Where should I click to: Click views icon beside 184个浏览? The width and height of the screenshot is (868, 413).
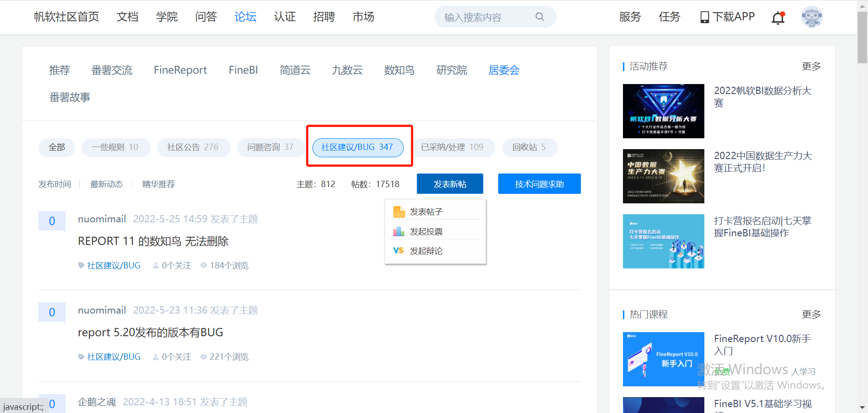click(x=203, y=266)
